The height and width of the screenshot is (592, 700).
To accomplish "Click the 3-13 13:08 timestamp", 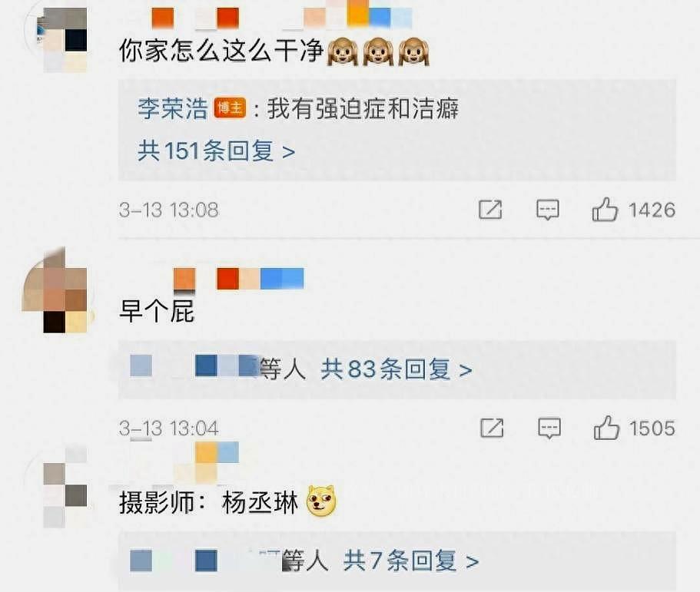I will (x=169, y=210).
